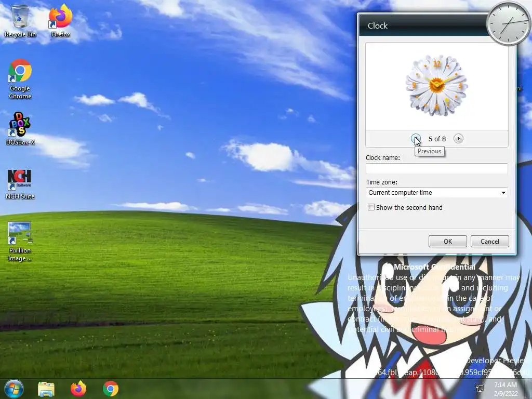Screen dimensions: 532x399
Task: Open File Explorer from the taskbar
Action: pos(46,389)
